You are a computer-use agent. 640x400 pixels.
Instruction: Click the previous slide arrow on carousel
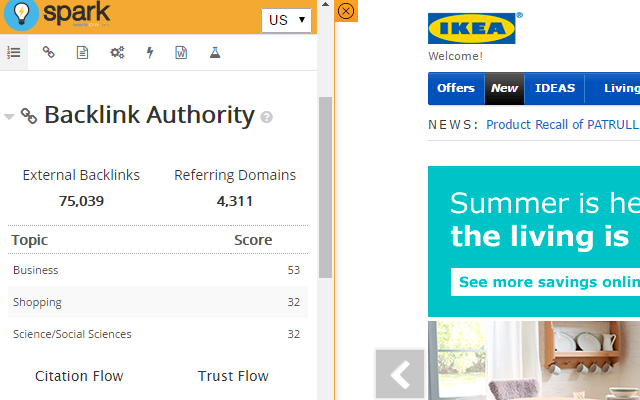click(400, 374)
